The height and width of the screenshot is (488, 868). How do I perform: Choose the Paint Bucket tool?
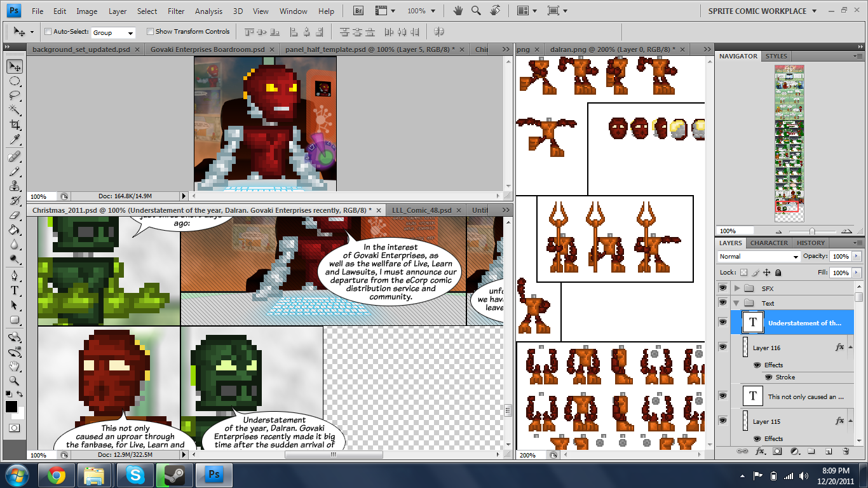point(15,231)
